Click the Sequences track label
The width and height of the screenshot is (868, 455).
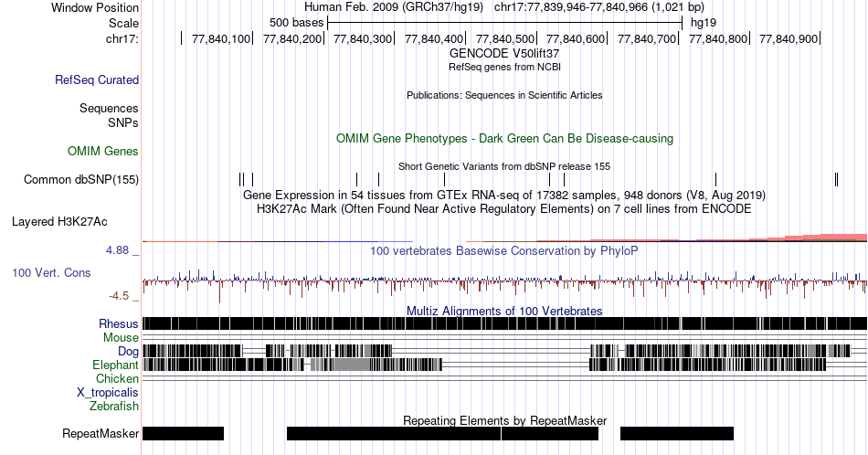(109, 109)
